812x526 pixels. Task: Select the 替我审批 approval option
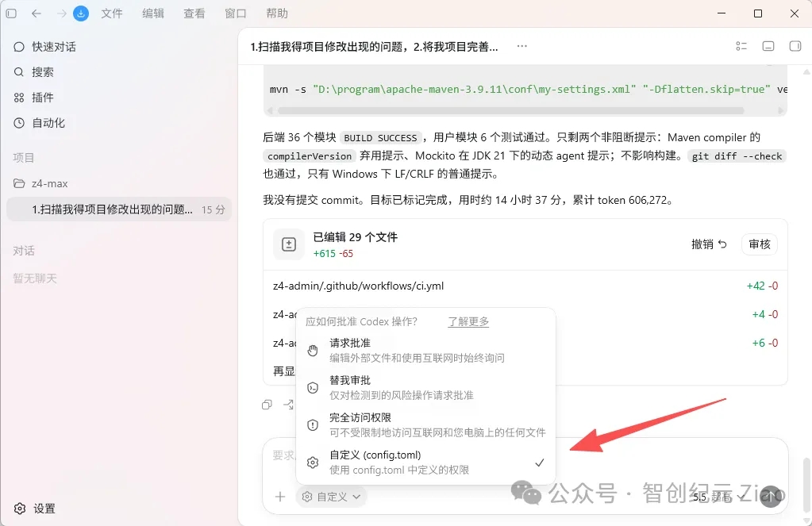point(425,387)
